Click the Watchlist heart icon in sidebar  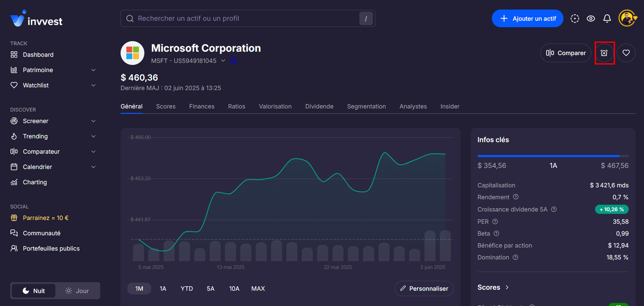click(x=14, y=85)
